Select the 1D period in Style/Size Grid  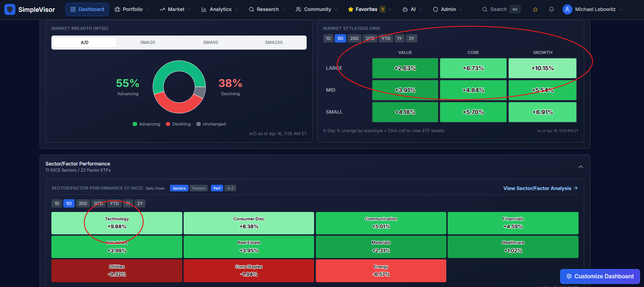pos(328,38)
